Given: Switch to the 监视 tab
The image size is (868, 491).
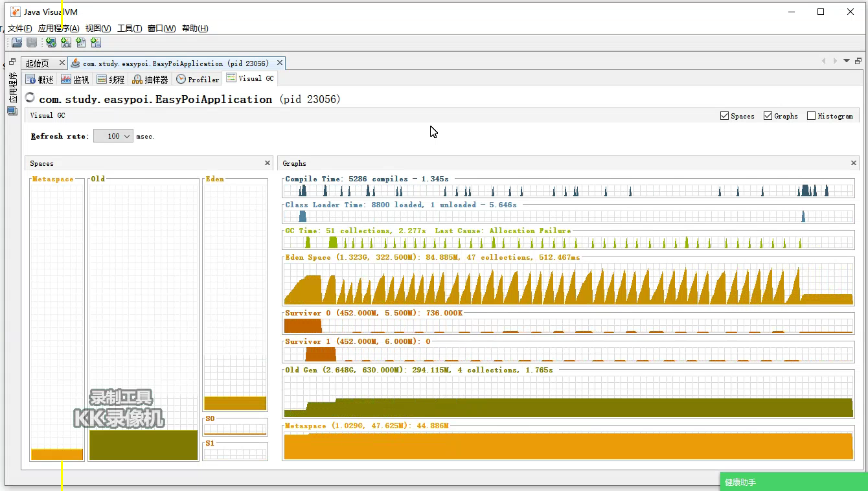Looking at the screenshot, I should point(75,79).
